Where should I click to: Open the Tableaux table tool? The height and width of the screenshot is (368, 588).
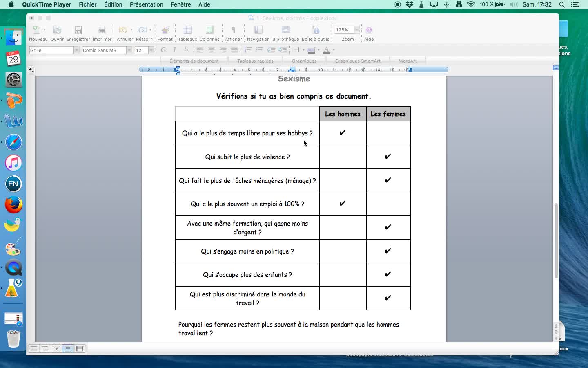tap(187, 30)
